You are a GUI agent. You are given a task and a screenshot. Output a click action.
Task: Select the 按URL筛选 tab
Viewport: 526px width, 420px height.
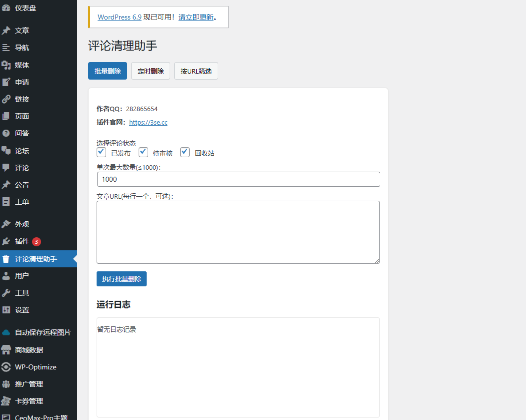coord(196,71)
